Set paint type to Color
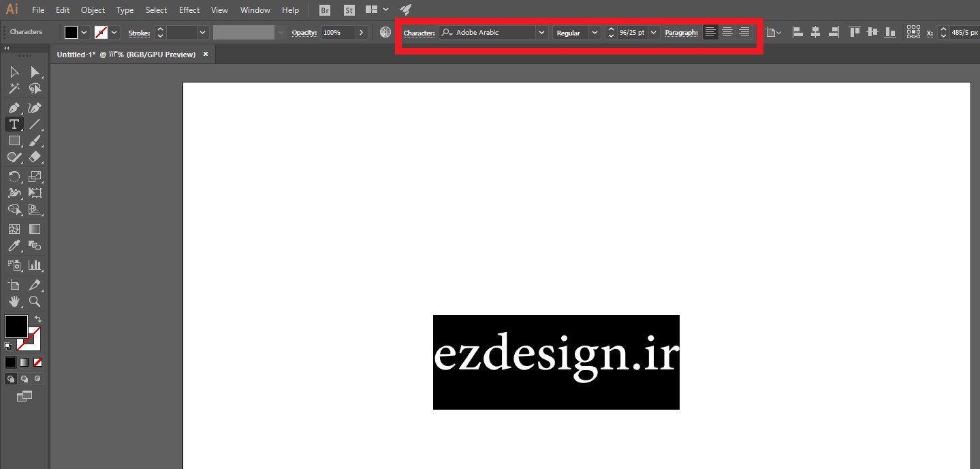Viewport: 980px width, 469px height. 11,362
